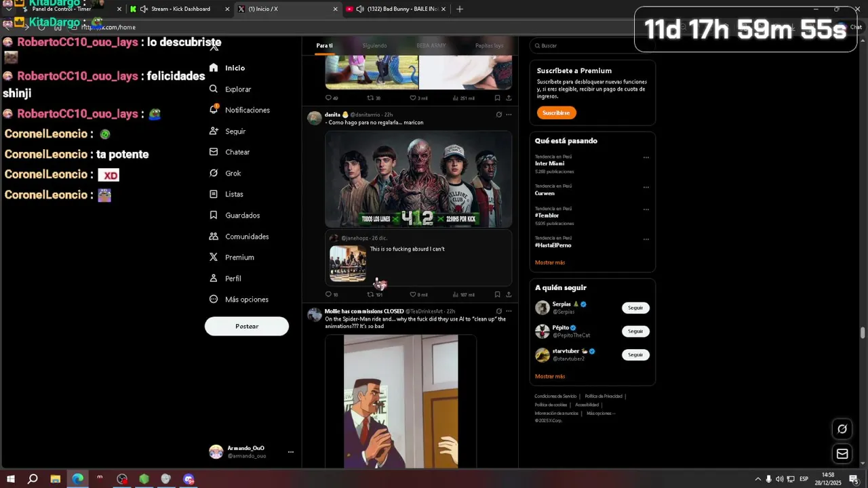Open new browser tab with plus button
The width and height of the screenshot is (868, 488).
coord(460,9)
